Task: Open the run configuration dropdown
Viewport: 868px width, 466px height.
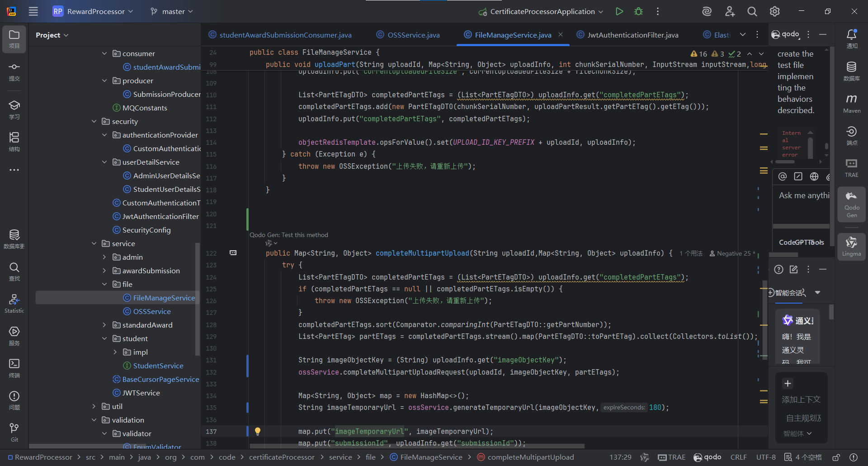Action: pyautogui.click(x=541, y=11)
